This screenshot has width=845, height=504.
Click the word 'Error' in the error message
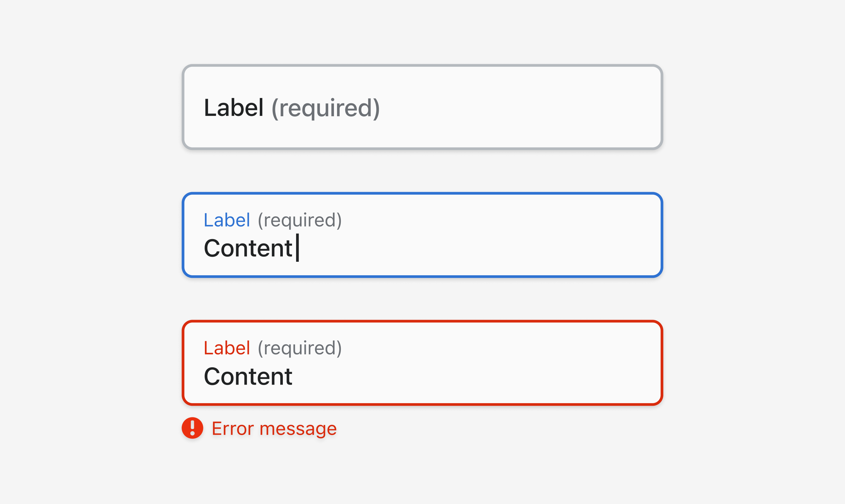point(233,428)
